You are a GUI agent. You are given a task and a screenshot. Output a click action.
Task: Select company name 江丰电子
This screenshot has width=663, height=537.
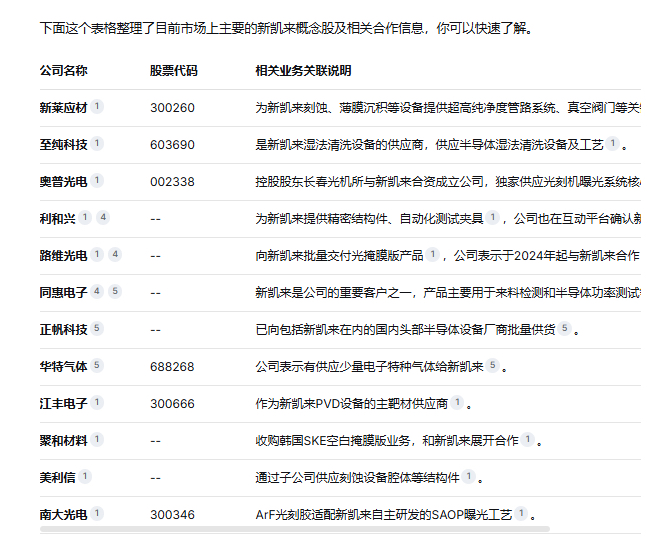63,404
